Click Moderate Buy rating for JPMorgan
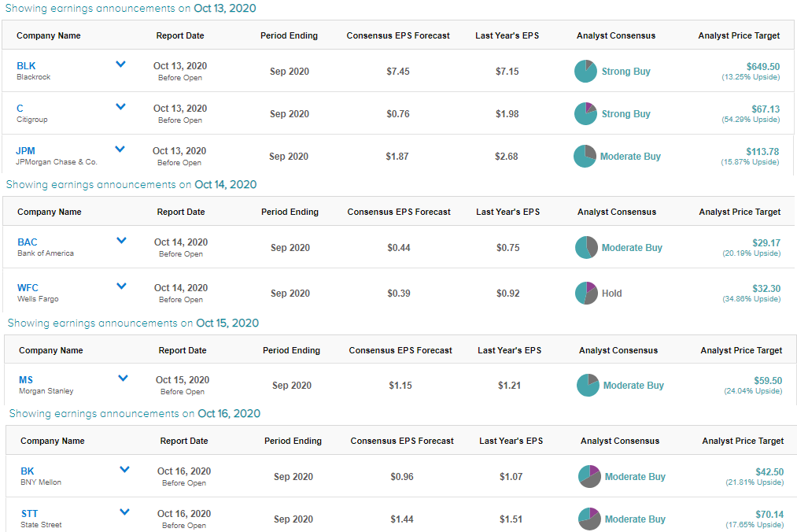 (x=630, y=156)
